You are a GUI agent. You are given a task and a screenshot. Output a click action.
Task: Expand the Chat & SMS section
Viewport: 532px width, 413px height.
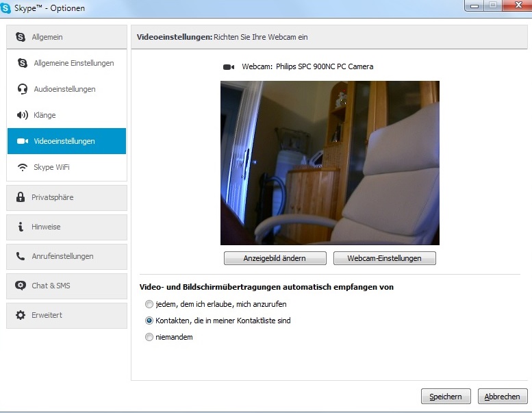[66, 286]
